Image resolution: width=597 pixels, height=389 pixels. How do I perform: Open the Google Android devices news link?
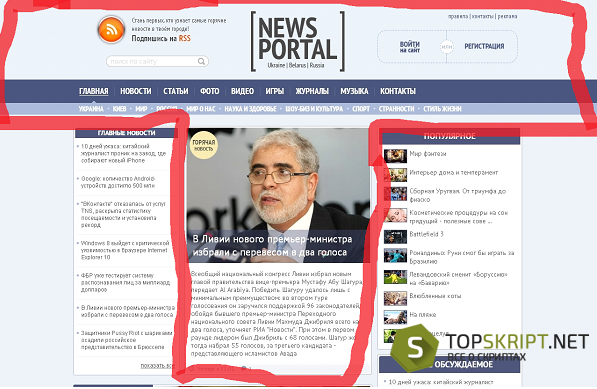(118, 182)
